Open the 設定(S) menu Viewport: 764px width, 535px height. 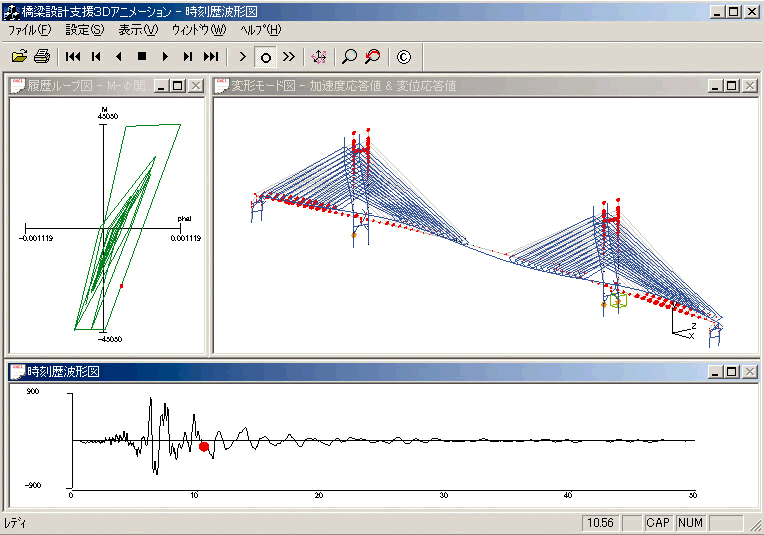(84, 30)
